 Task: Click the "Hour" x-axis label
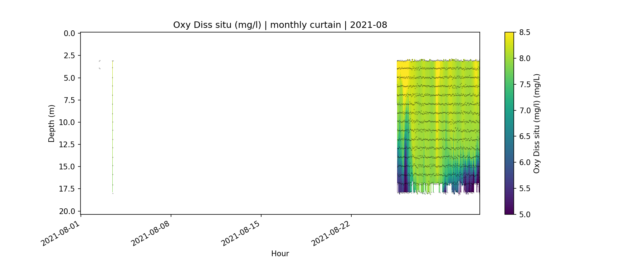click(280, 254)
